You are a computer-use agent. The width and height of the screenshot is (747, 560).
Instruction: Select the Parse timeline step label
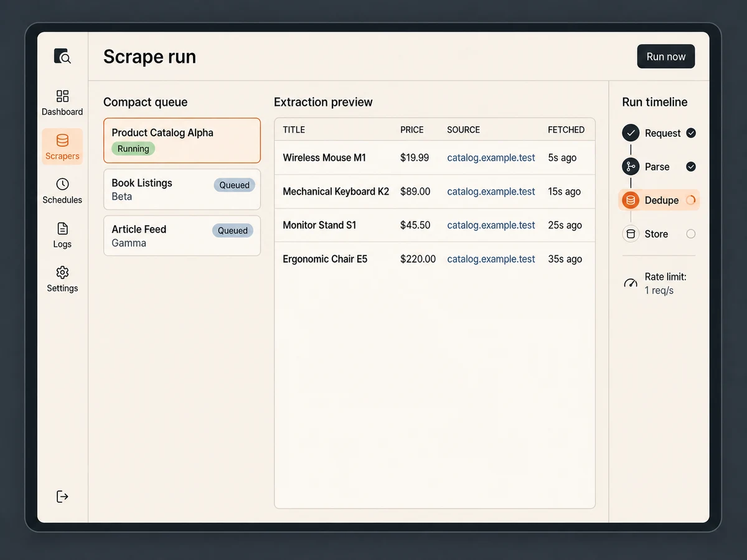(657, 167)
